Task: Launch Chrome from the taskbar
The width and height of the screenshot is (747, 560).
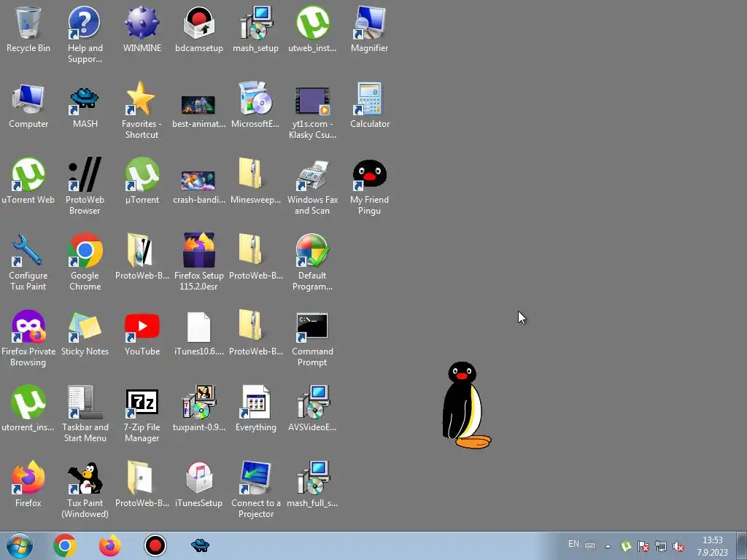Action: click(65, 545)
